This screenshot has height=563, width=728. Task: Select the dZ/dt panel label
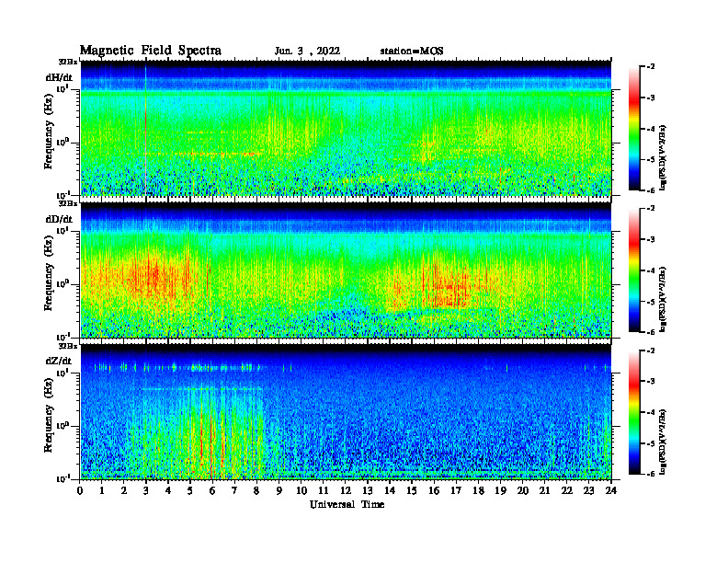pos(59,361)
